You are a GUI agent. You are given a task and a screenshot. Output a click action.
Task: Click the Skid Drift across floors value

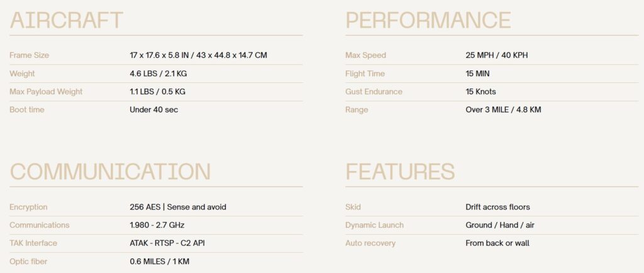coord(498,207)
